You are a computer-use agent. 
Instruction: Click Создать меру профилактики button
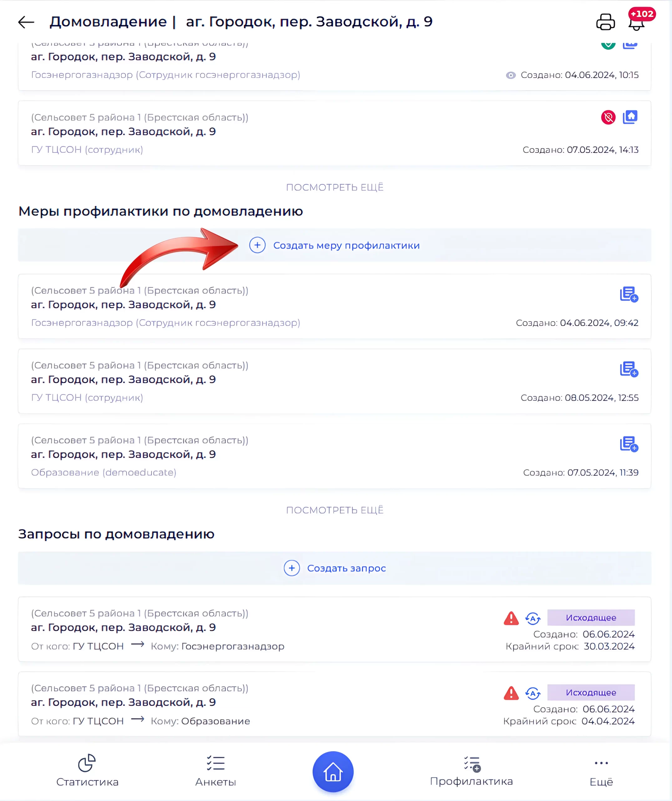click(x=334, y=245)
